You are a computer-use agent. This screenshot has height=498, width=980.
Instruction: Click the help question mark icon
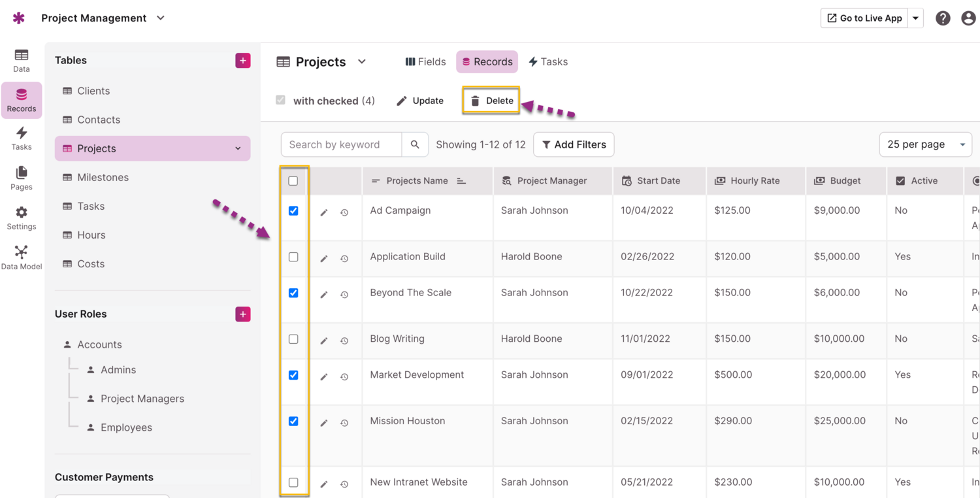coord(942,18)
